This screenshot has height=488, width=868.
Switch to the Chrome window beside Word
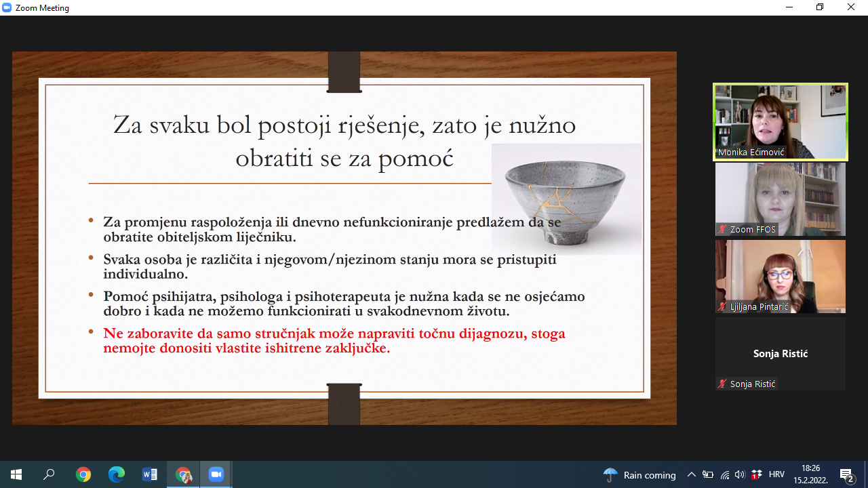point(183,474)
